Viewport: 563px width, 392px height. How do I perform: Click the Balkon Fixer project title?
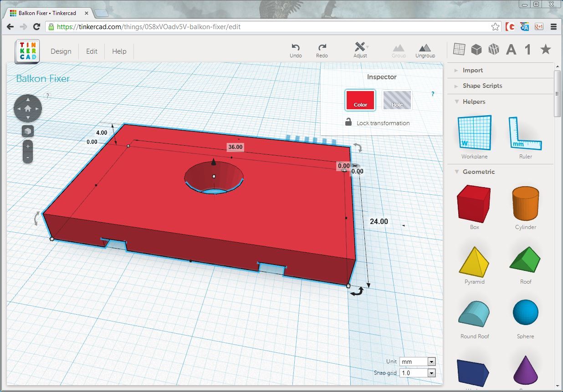(x=43, y=79)
